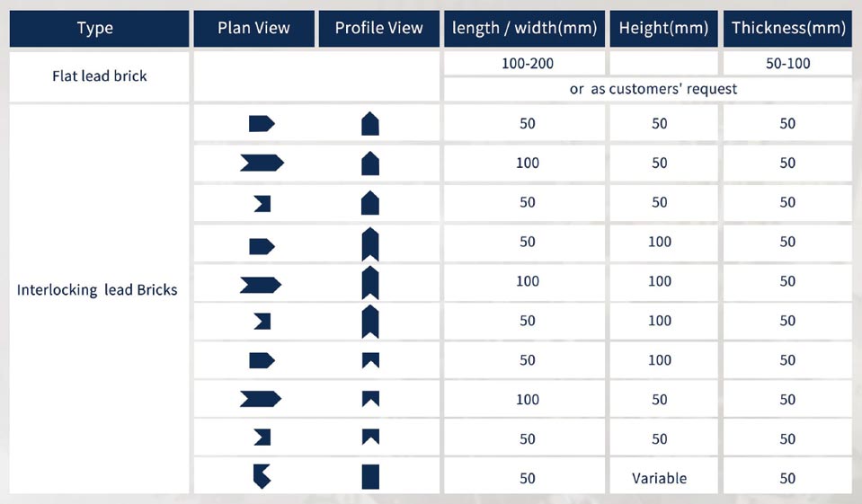Click the irregular plan view icon in the Variable-height row
The width and height of the screenshot is (862, 504).
click(x=262, y=476)
